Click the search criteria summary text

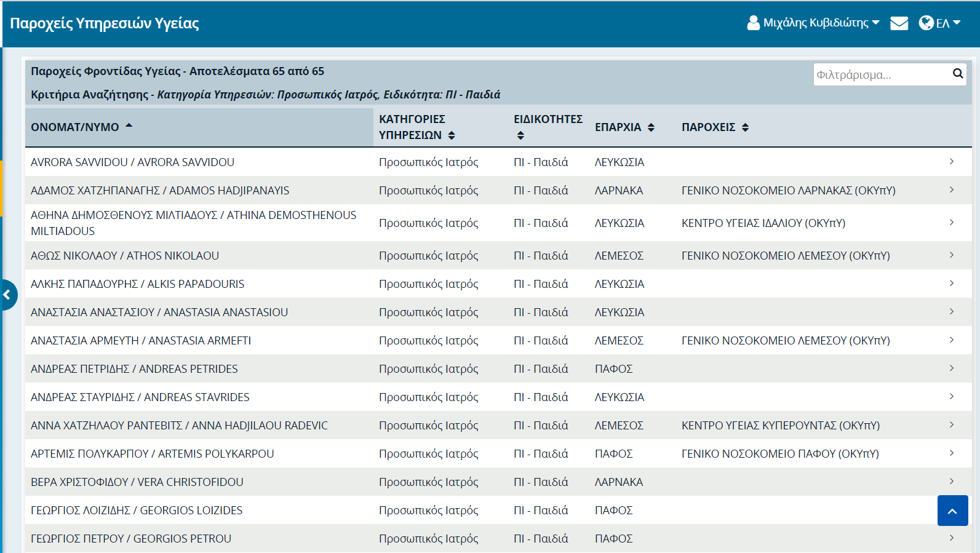pos(265,95)
